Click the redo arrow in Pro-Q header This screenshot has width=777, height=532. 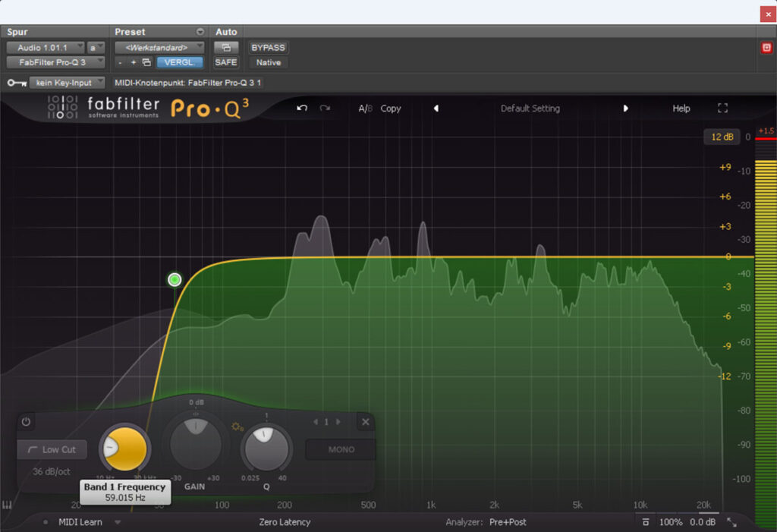click(325, 108)
